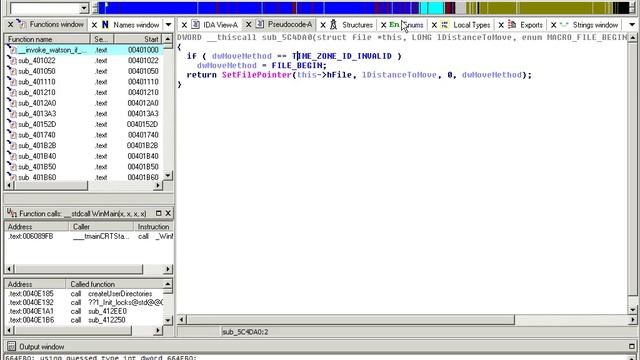640x360 pixels.
Task: Close the IDA View-A tab
Action: [x=184, y=25]
